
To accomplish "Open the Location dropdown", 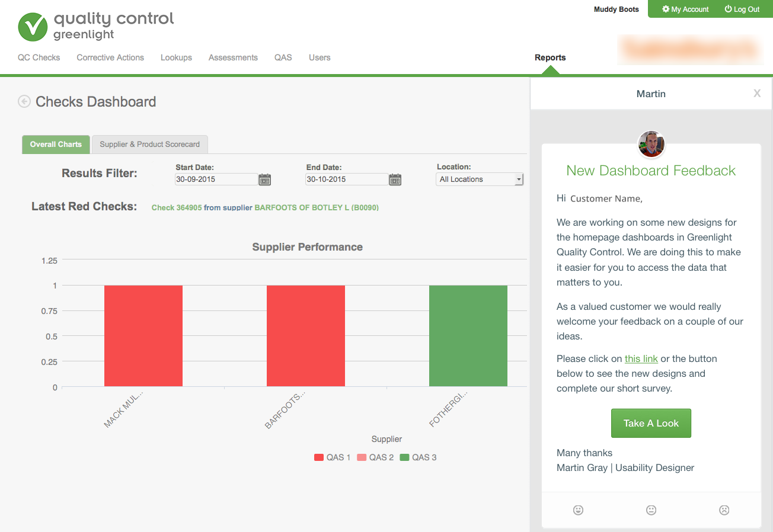I will 479,179.
